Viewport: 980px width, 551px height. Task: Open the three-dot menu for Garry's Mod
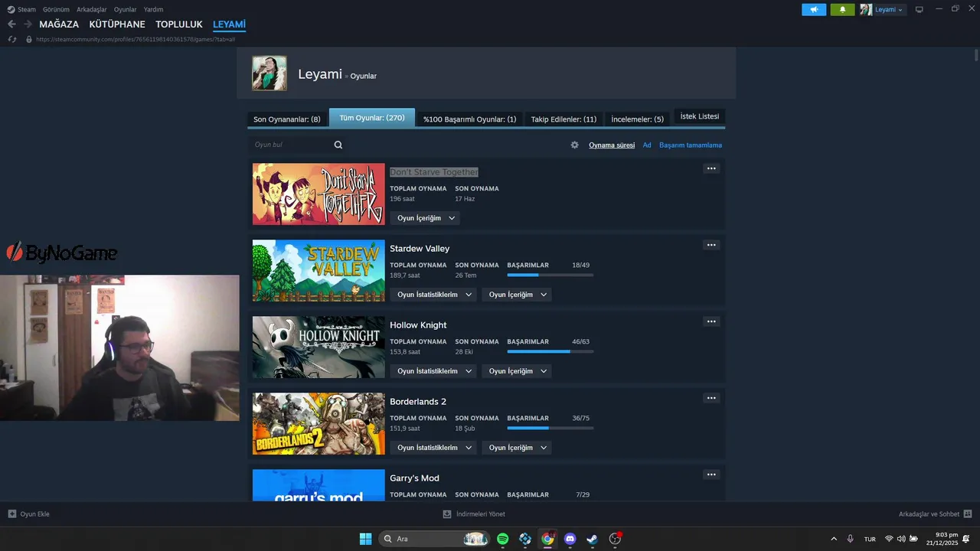(711, 474)
